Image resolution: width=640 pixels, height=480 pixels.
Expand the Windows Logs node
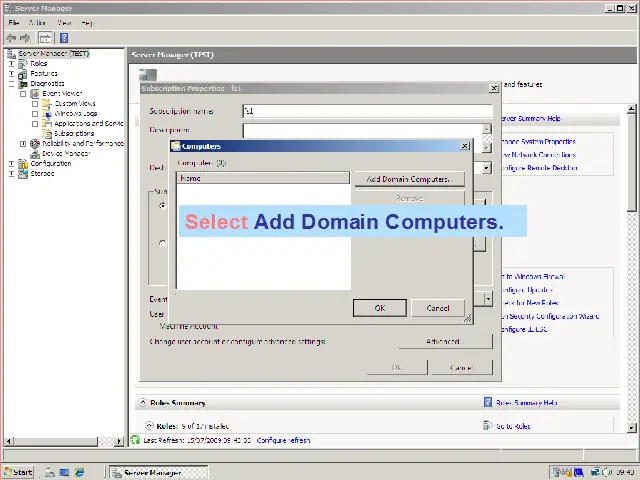pyautogui.click(x=35, y=114)
